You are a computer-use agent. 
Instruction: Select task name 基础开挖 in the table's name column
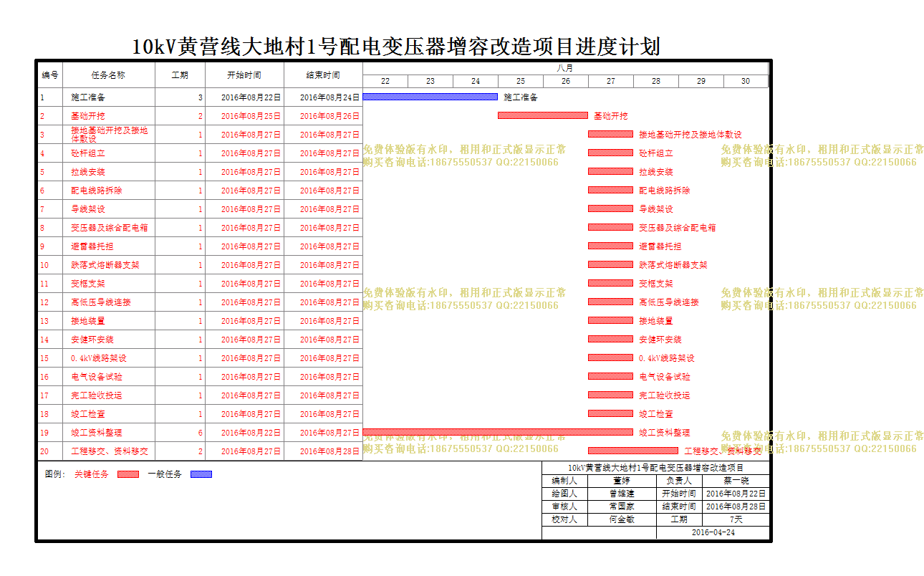88,116
